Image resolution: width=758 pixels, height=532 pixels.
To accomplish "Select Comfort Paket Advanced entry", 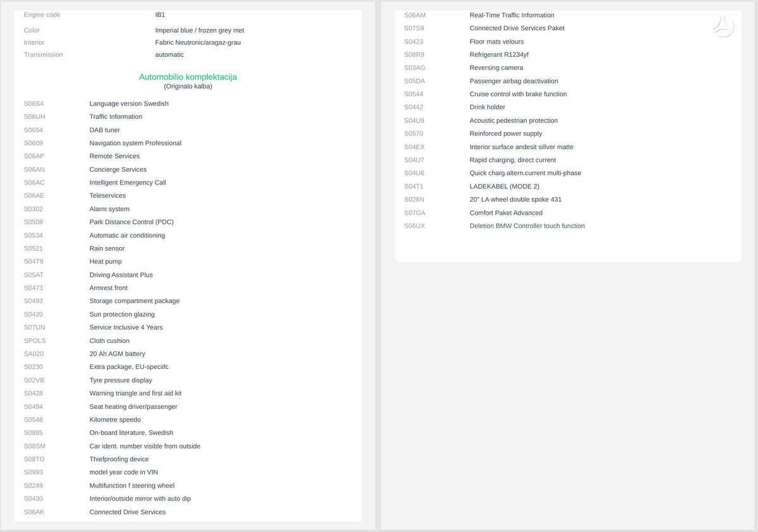I will (x=506, y=213).
